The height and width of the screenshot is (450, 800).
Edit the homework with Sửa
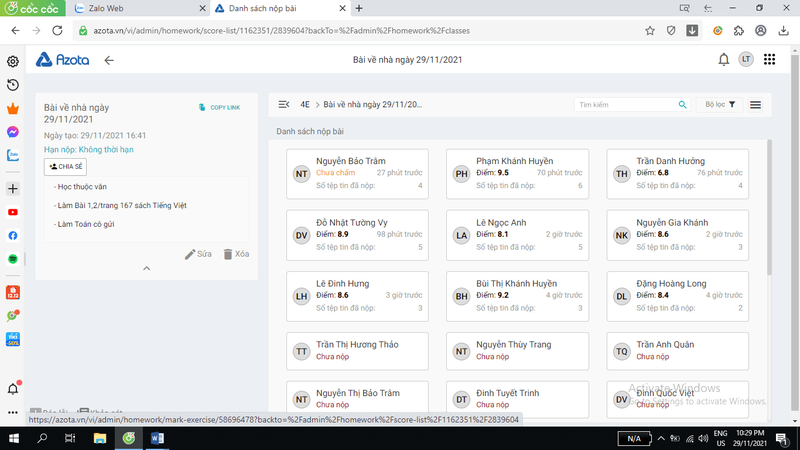(198, 254)
